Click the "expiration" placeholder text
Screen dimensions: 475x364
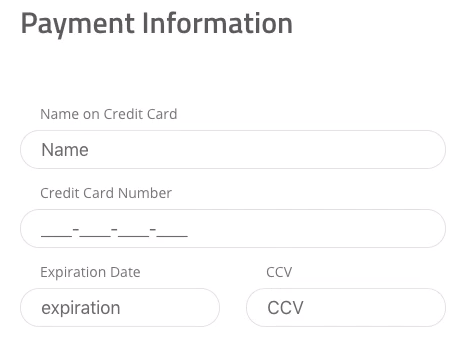[81, 308]
